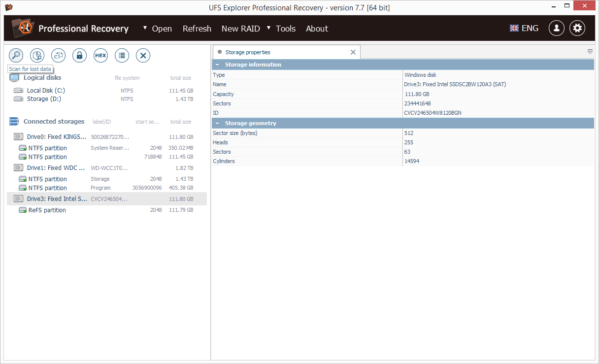Click the Capacity value '111.80 GB' in properties
Screen dimensions: 599x364
(x=417, y=94)
